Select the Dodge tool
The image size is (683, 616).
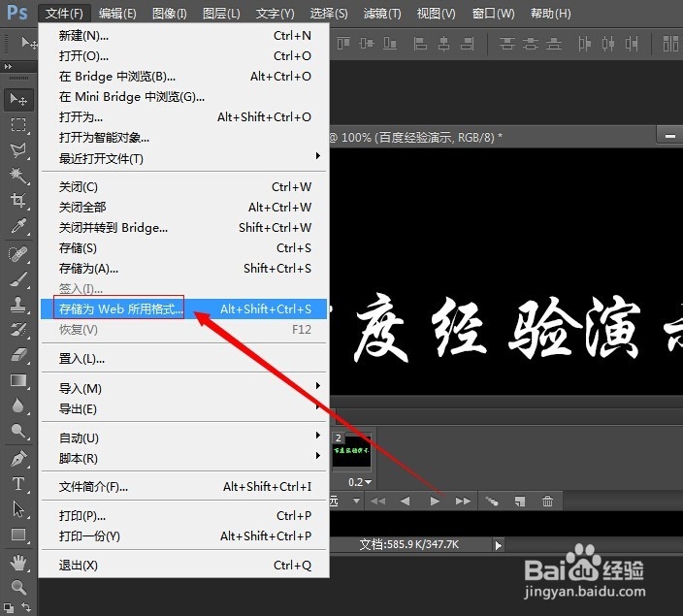pyautogui.click(x=17, y=431)
